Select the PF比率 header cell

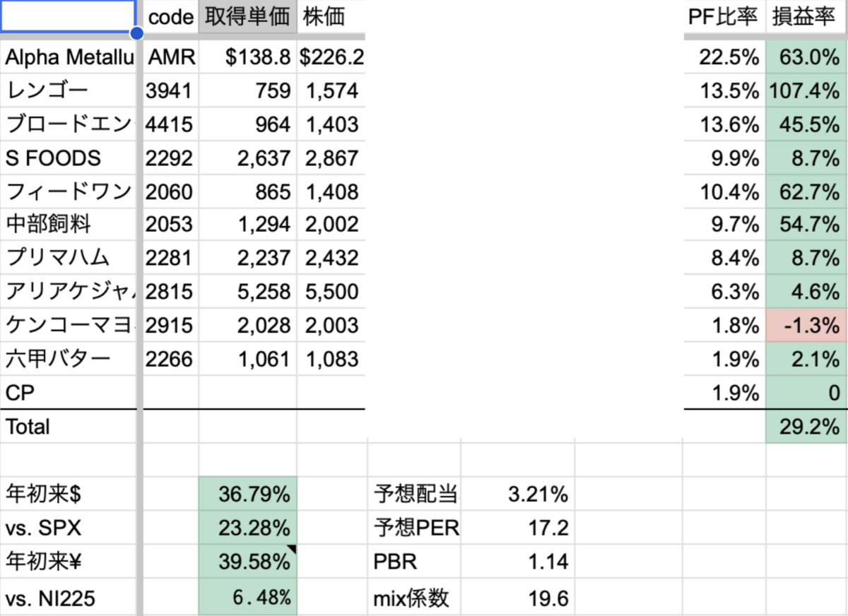[x=724, y=17]
